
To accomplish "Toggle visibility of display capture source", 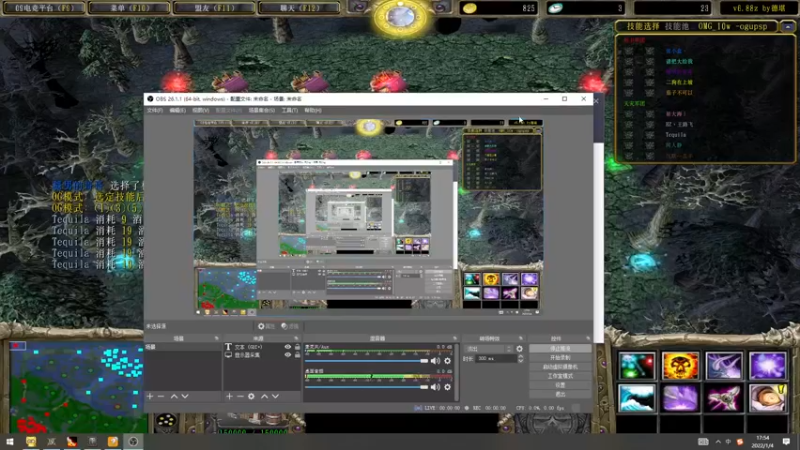I will coord(287,355).
